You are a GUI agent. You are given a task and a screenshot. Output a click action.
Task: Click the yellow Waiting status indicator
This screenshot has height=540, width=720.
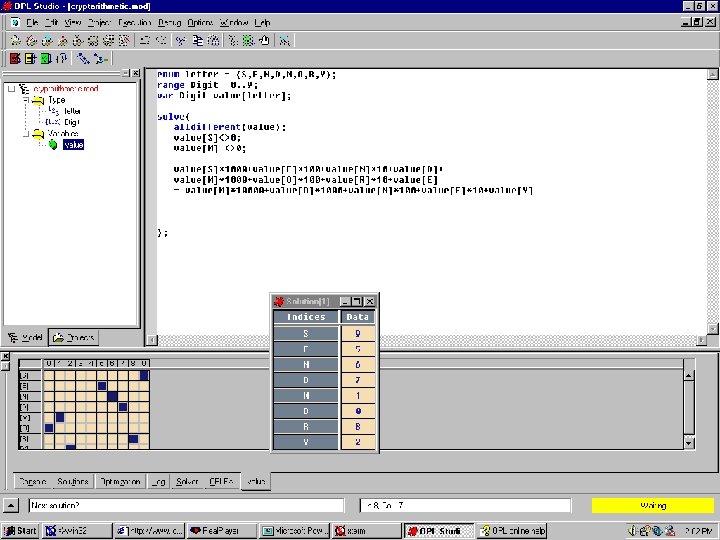point(653,506)
